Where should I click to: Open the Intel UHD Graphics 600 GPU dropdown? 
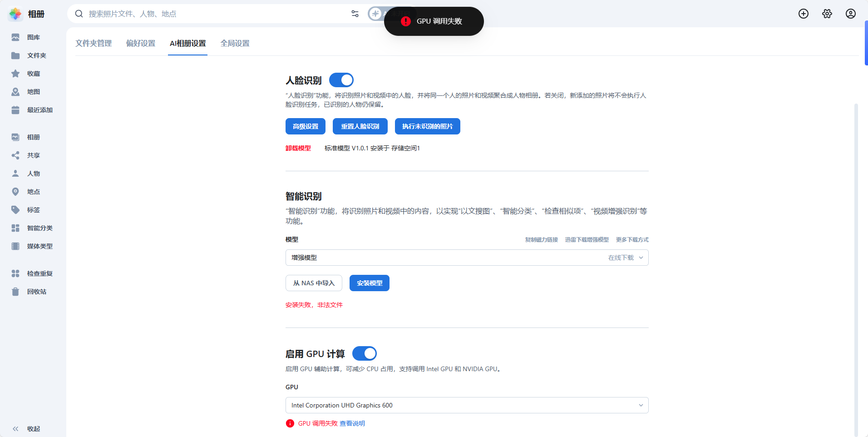click(x=467, y=405)
